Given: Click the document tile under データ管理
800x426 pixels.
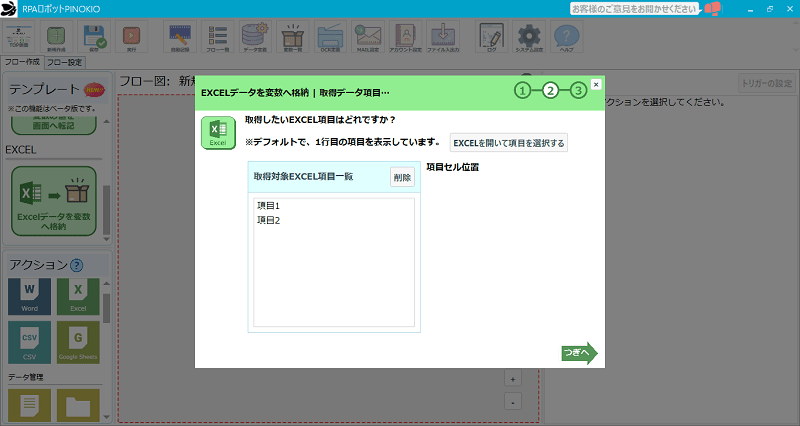Looking at the screenshot, I should pos(30,406).
